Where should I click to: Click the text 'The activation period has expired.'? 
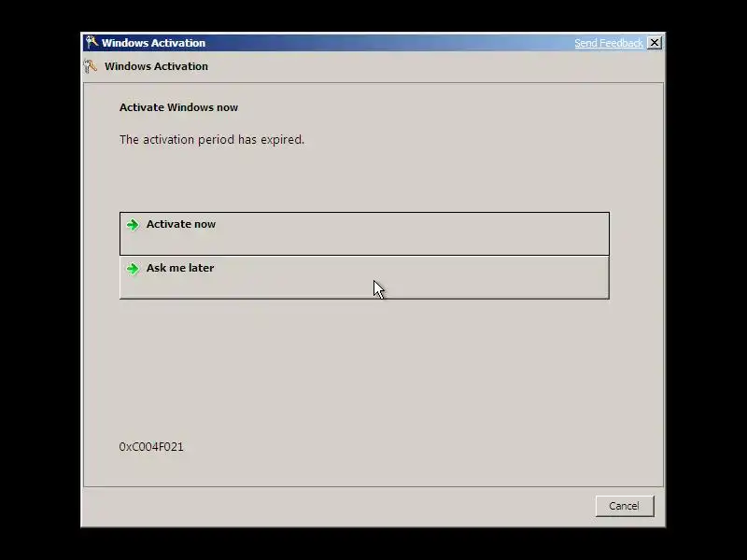tap(212, 139)
